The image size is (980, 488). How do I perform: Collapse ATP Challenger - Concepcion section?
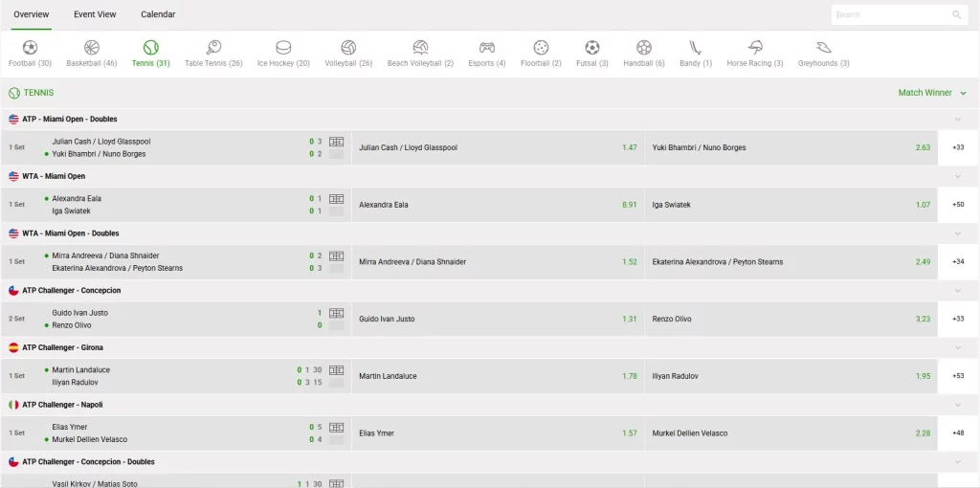tap(957, 291)
